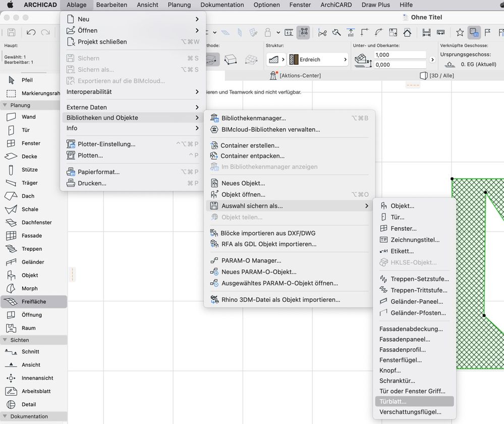504x424 pixels.
Task: Choose Container erstellen entry
Action: 289,145
